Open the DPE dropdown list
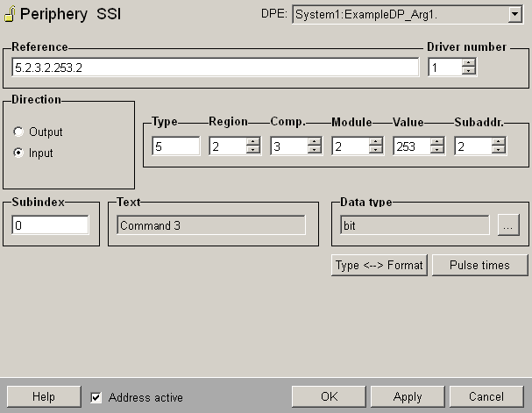Screen dimensions: 532x413 [x=514, y=15]
